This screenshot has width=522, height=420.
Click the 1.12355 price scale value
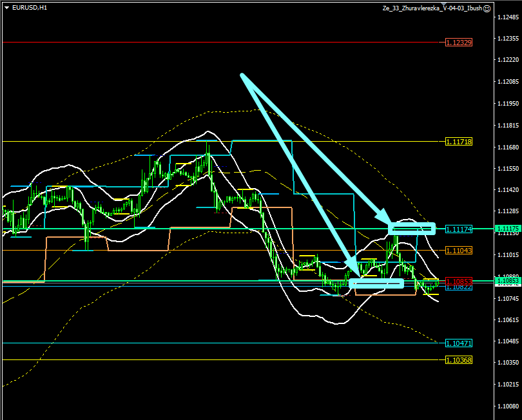508,39
